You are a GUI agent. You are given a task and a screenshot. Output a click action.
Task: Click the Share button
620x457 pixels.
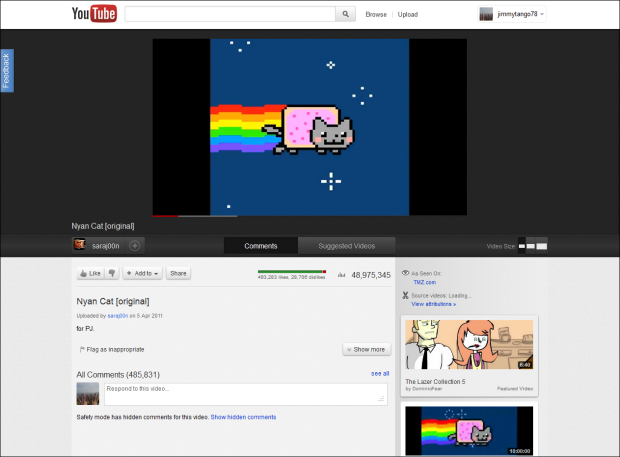178,273
